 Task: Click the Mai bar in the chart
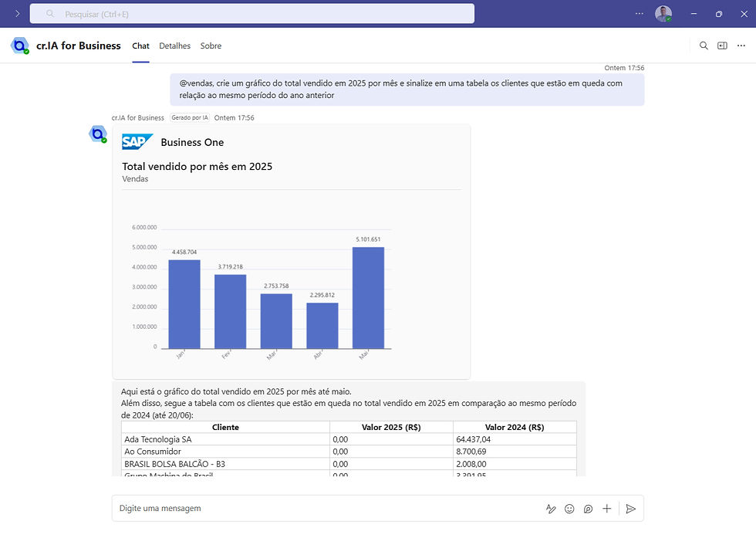369,298
